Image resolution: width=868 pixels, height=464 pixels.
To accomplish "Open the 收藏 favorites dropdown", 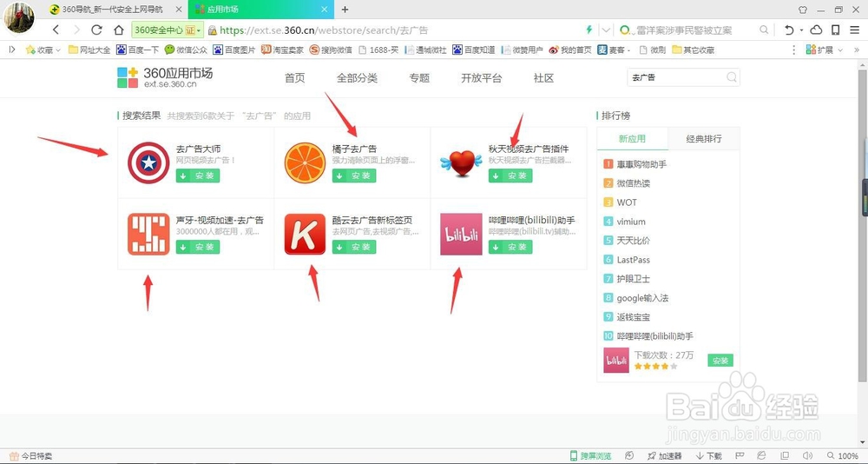I will pos(43,50).
